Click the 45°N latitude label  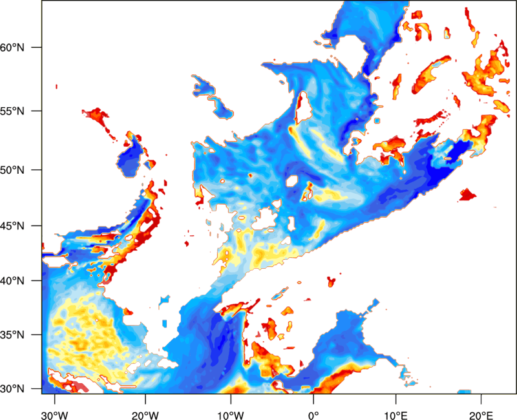click(12, 226)
